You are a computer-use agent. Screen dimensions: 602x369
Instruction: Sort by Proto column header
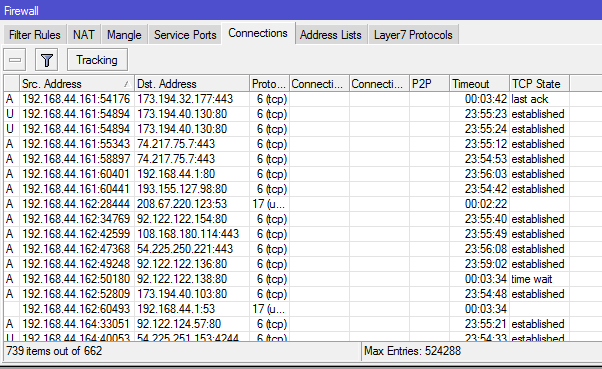[269, 84]
